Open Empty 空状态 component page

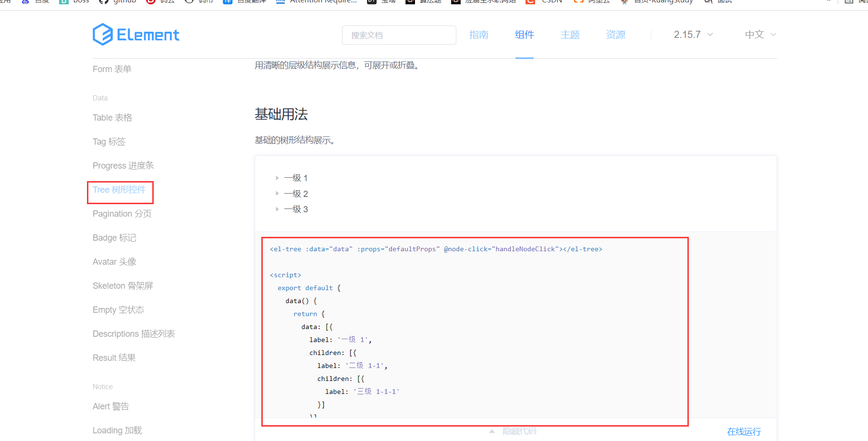[x=118, y=310]
